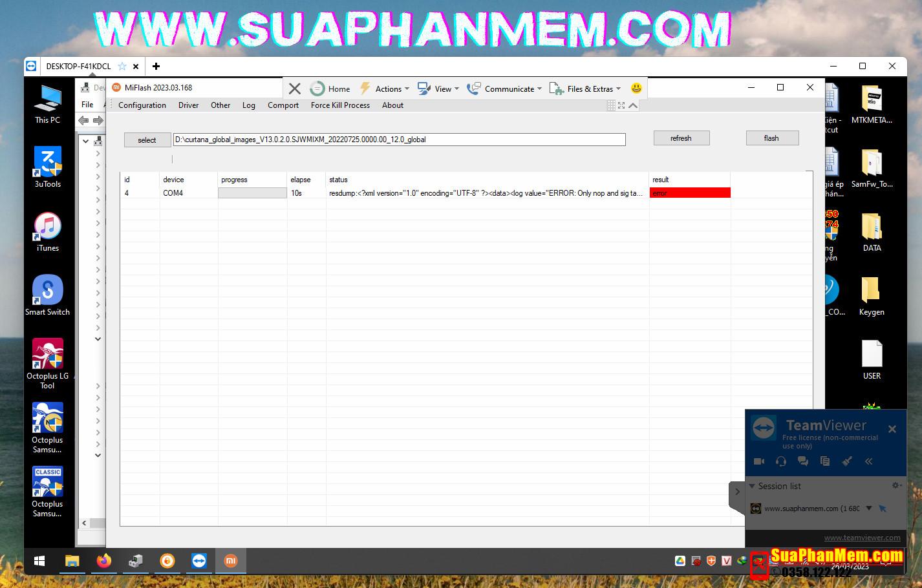Toggle the favorite star on DESKTOP-F41KDCL tab

coord(122,66)
